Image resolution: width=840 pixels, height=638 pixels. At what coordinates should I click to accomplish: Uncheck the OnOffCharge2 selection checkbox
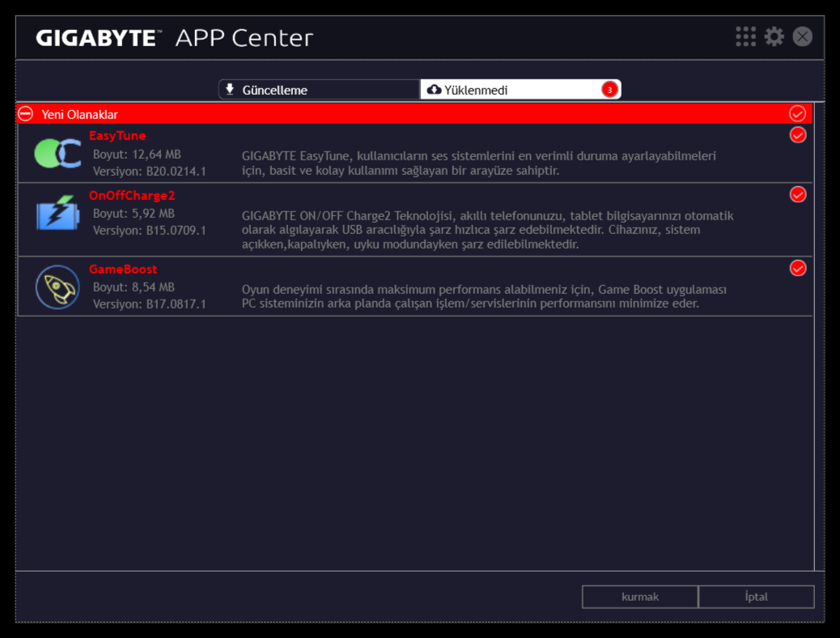point(798,194)
